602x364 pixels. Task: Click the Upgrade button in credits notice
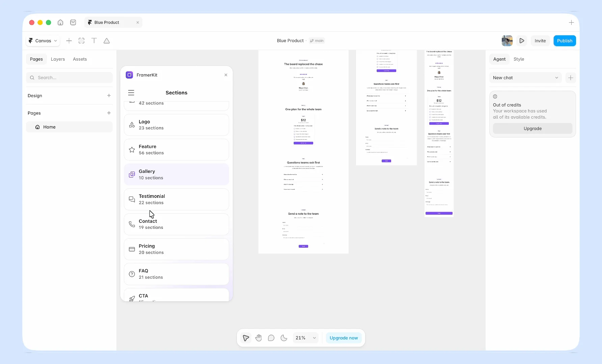(x=532, y=128)
